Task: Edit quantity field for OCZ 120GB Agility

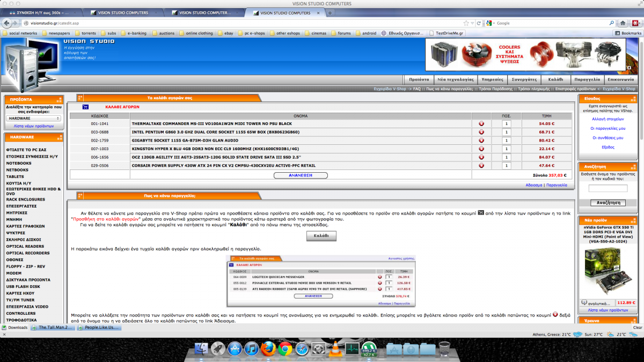Action: pyautogui.click(x=506, y=157)
